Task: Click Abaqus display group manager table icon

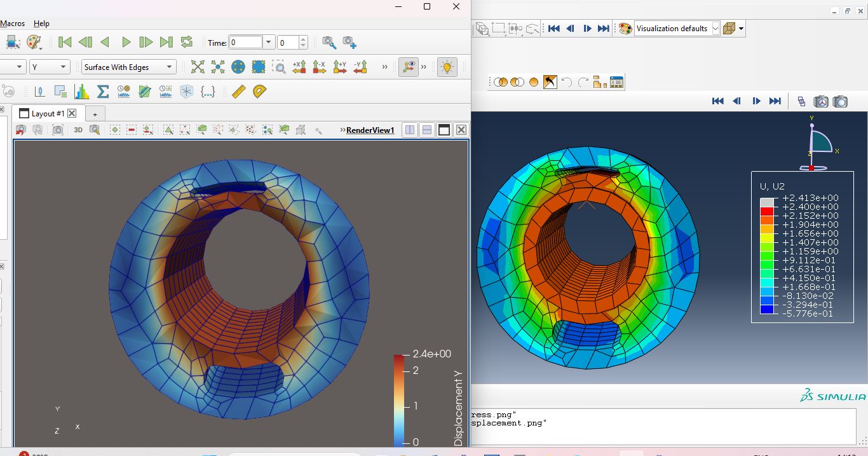Action: click(616, 82)
